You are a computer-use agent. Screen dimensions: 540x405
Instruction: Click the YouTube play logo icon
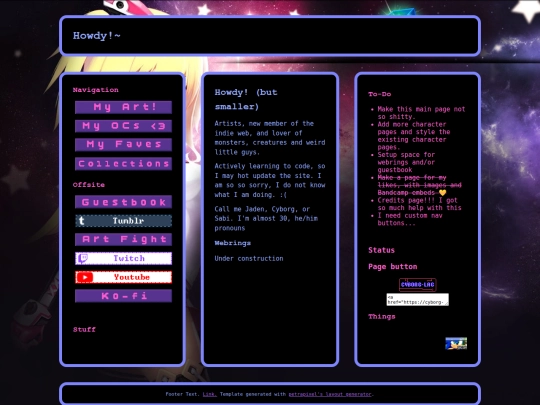point(85,277)
